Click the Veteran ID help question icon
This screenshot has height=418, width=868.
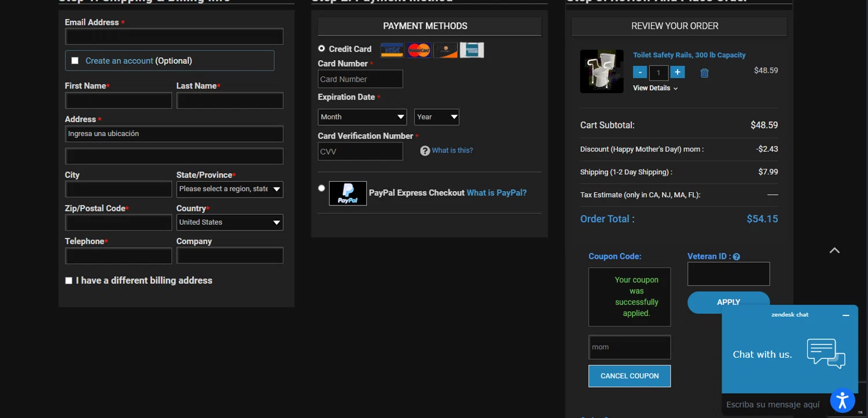736,257
